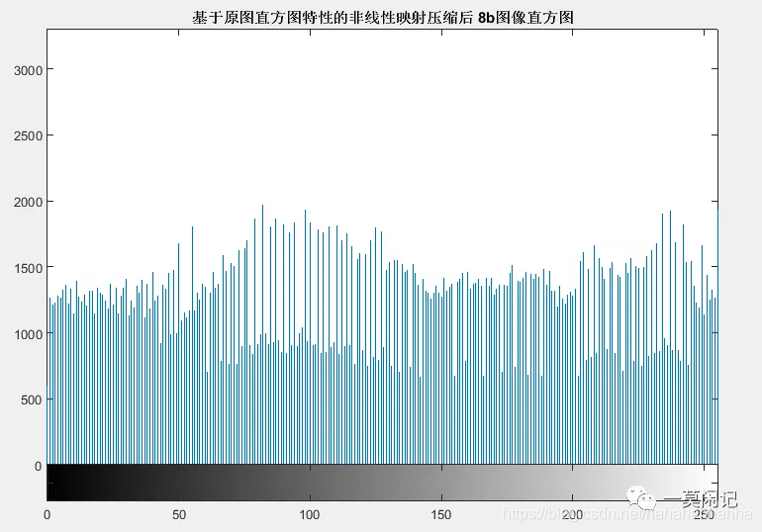Click the x-axis label 100
The image size is (762, 532).
(310, 515)
